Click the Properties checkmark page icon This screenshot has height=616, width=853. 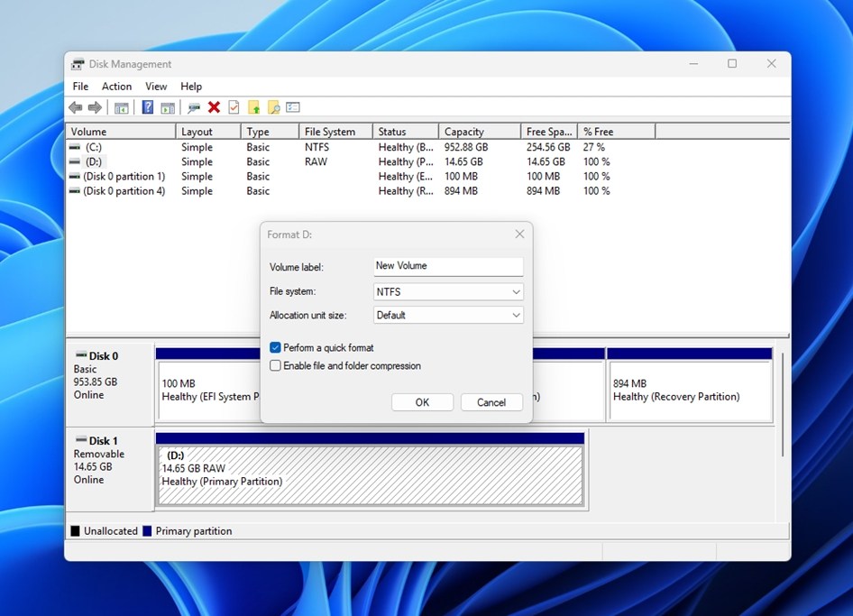click(x=234, y=107)
